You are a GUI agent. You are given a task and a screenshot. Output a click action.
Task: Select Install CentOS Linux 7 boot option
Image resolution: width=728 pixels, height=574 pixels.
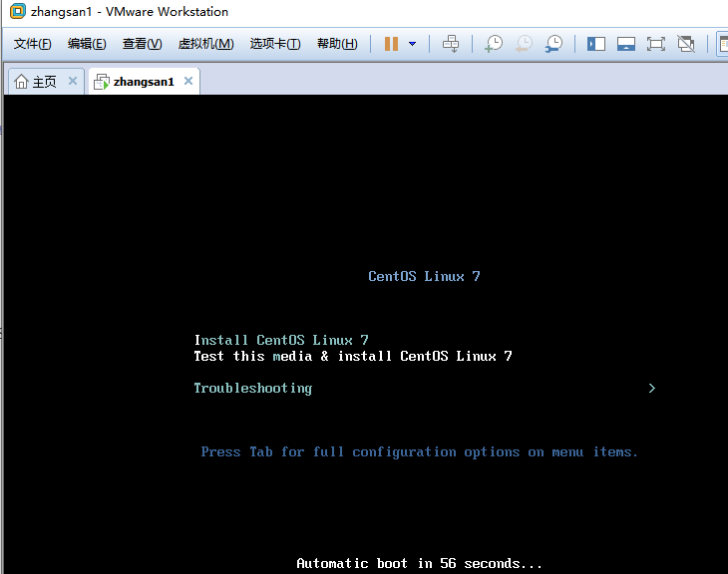[x=281, y=340]
